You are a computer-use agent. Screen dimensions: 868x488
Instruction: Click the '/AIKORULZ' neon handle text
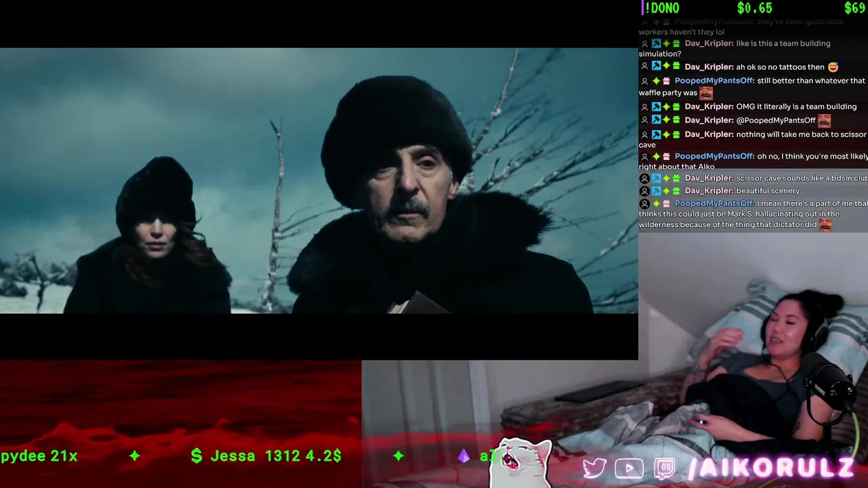[x=771, y=468]
